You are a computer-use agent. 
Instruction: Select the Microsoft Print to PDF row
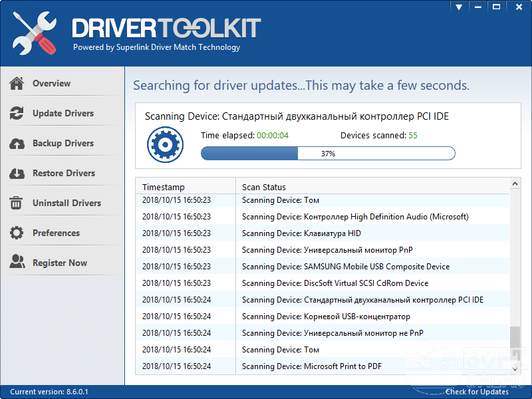(323, 366)
